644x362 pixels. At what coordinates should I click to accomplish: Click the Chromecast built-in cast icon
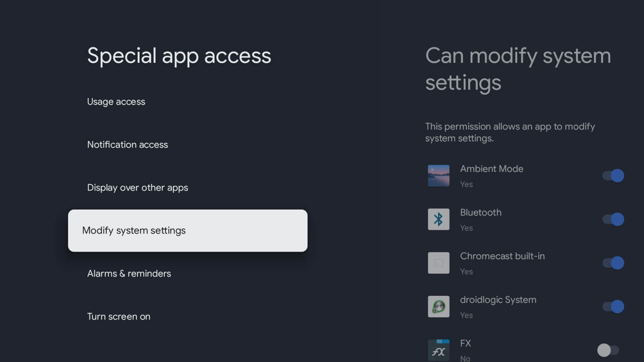point(438,263)
